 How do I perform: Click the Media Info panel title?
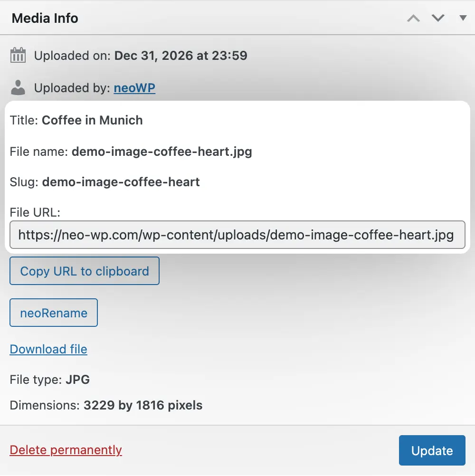click(x=45, y=18)
